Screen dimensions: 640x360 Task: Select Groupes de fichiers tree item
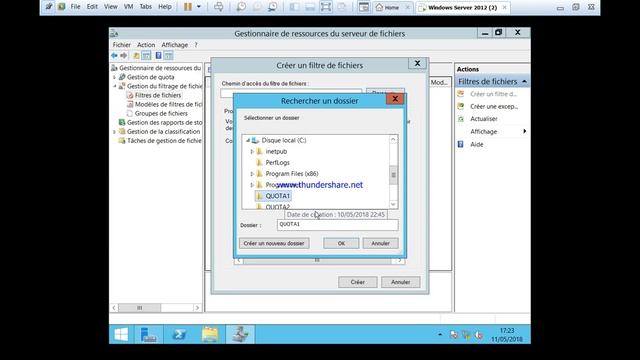161,113
